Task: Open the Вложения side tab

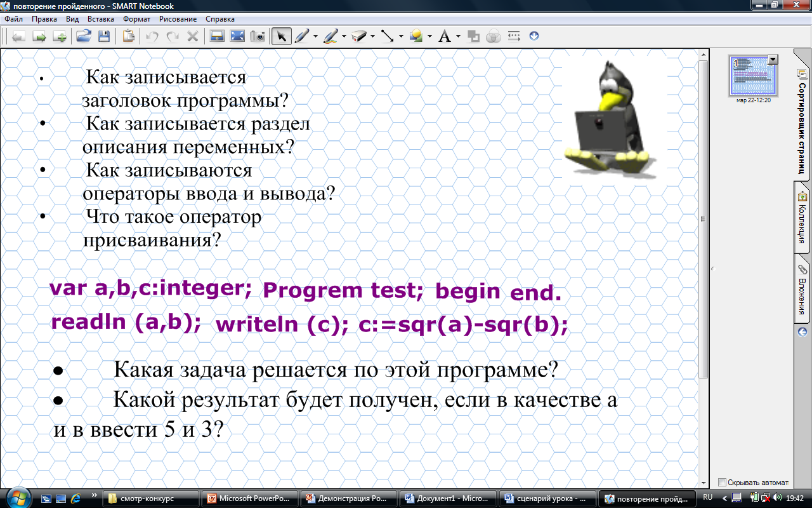Action: coord(802,289)
